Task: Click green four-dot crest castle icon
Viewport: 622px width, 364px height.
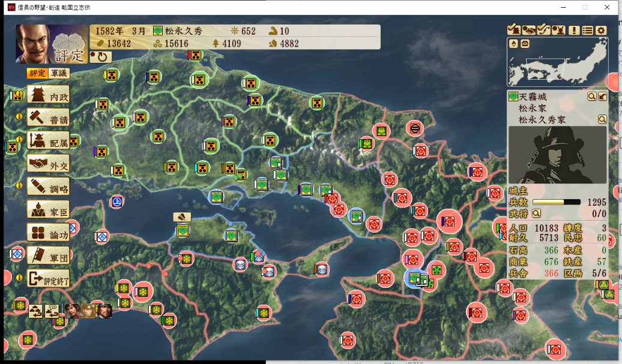Action: 436,270
